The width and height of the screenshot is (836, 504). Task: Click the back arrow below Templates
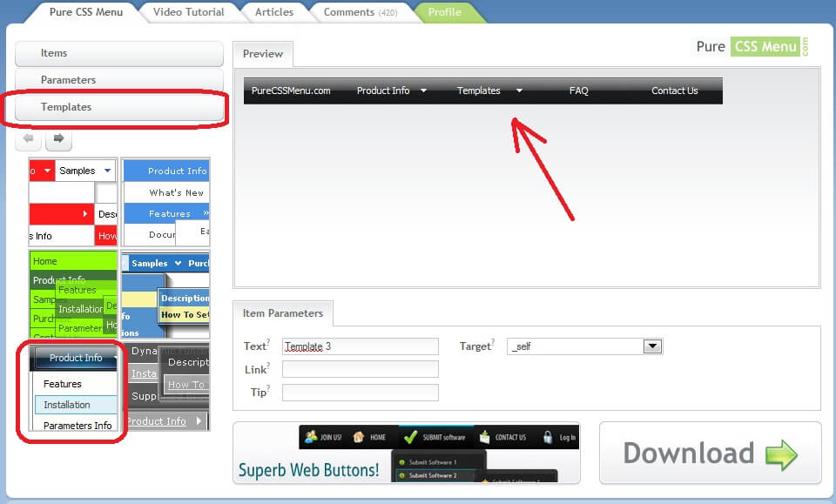pos(28,138)
